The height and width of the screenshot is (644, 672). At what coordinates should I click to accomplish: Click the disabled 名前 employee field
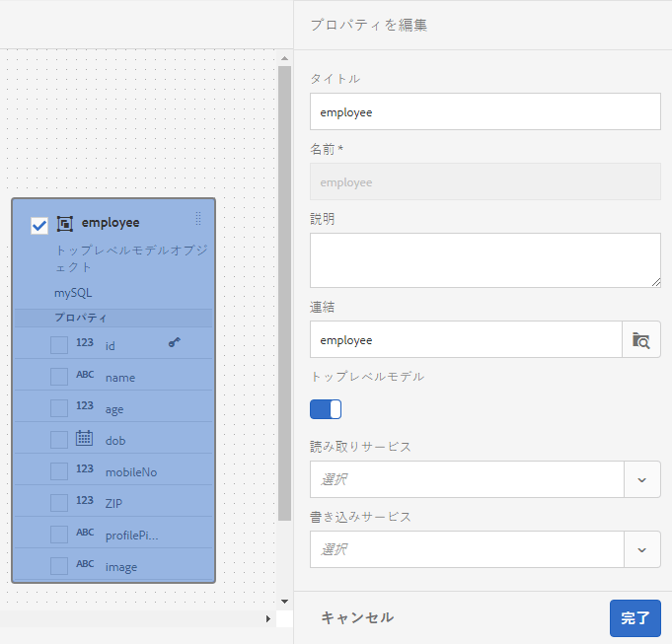[x=485, y=181]
